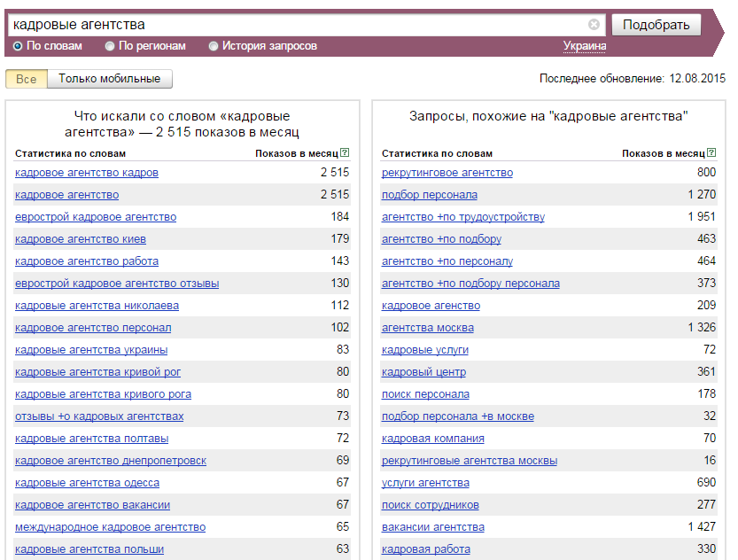The height and width of the screenshot is (560, 738).
Task: Open link 'подбор персонала +в москве'
Action: click(x=458, y=416)
